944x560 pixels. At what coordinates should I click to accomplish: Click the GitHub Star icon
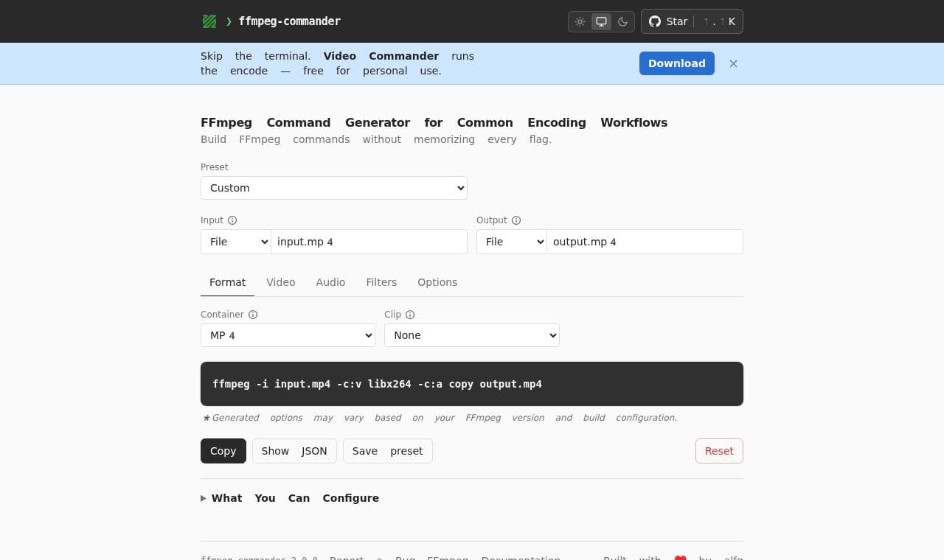[x=655, y=21]
